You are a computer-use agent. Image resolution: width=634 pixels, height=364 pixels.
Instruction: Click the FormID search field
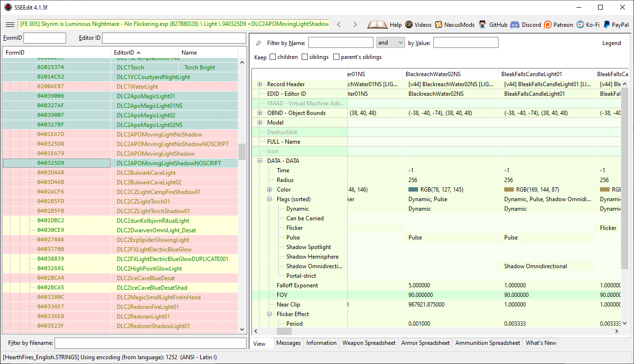45,38
